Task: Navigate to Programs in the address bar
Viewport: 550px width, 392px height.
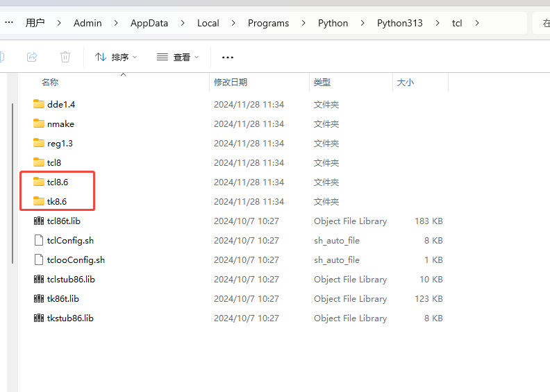Action: pyautogui.click(x=268, y=23)
